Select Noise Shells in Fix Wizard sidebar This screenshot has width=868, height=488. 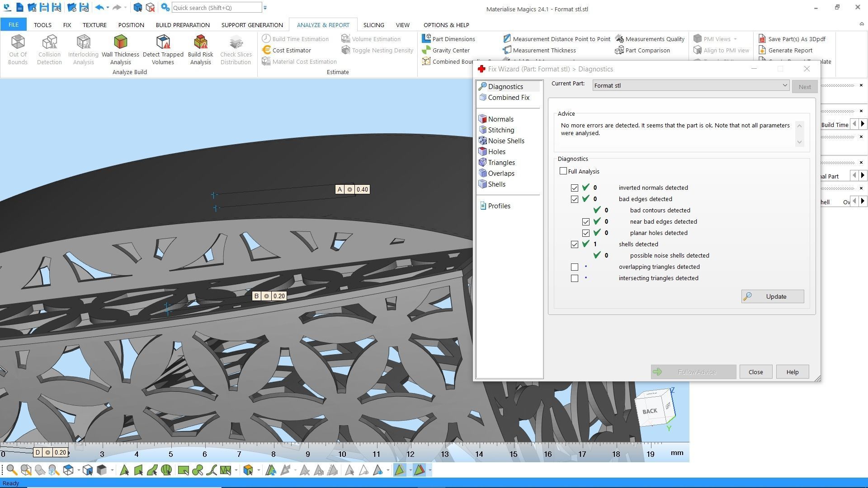pos(505,141)
